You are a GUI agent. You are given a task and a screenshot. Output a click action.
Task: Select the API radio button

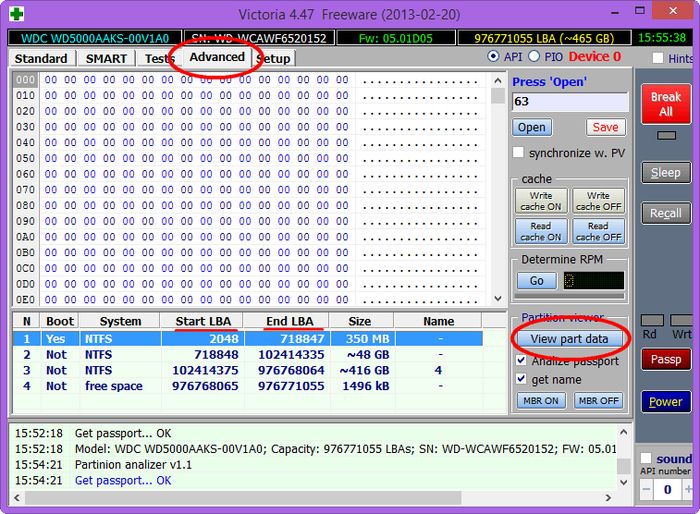(493, 57)
